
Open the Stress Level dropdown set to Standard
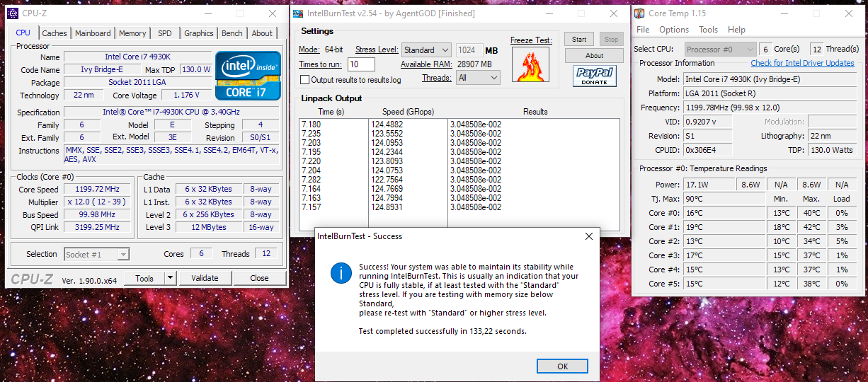[426, 50]
